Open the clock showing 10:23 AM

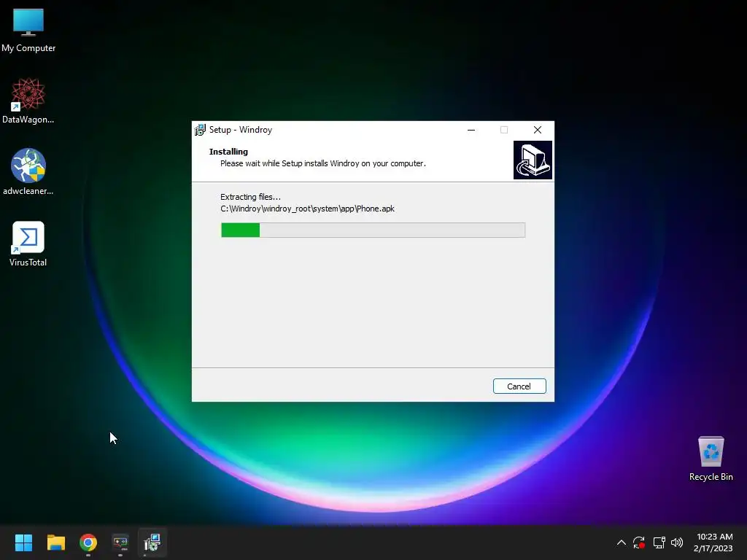[x=713, y=542]
